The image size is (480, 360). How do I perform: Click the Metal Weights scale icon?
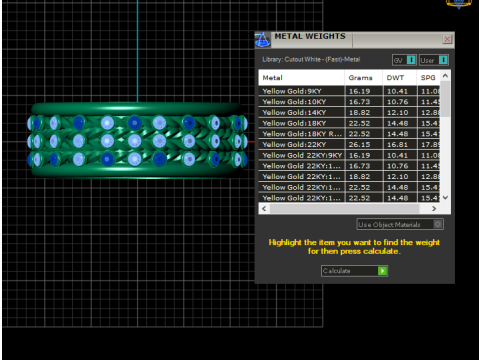coord(263,40)
